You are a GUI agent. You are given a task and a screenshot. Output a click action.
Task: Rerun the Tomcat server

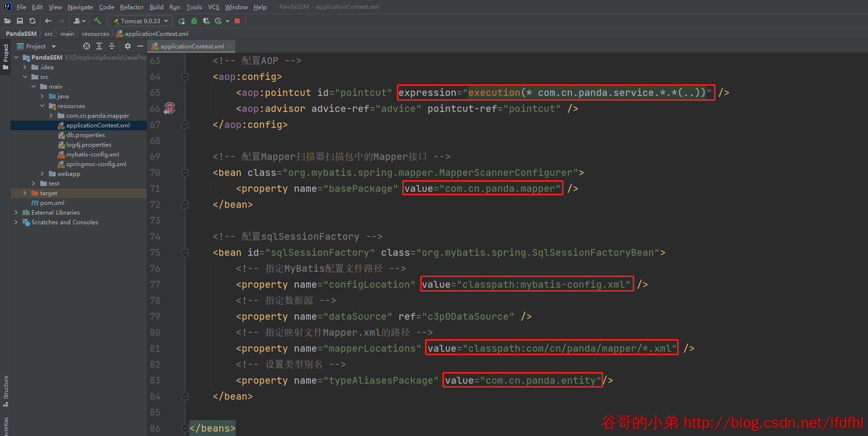[182, 21]
